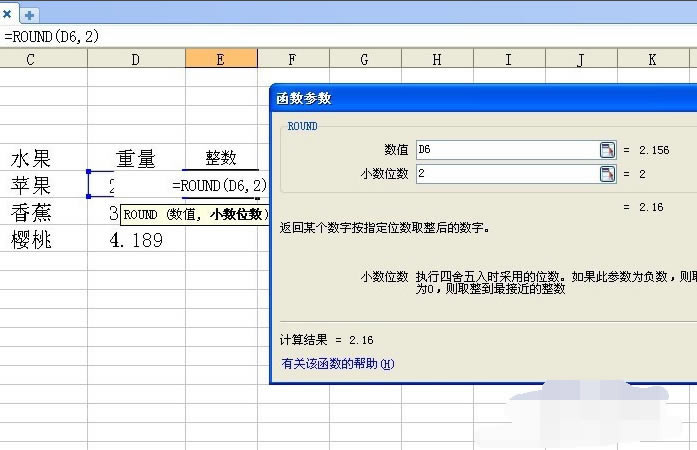This screenshot has width=697, height=450.
Task: Select column H header
Action: pyautogui.click(x=437, y=59)
